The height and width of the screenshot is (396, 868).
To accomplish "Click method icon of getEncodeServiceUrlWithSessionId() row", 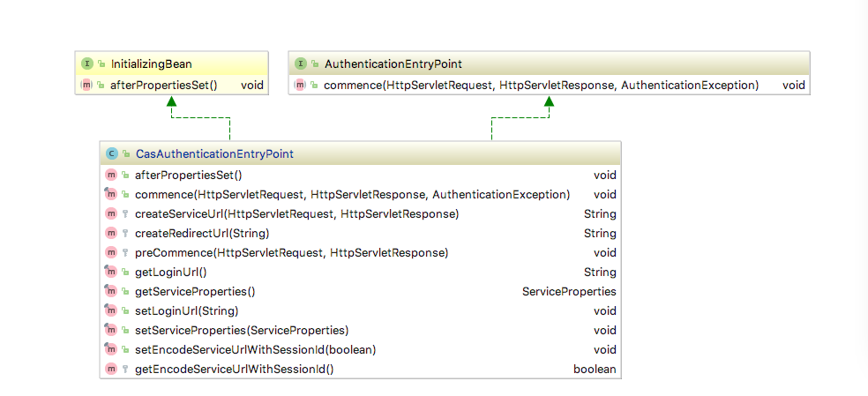I will point(111,369).
